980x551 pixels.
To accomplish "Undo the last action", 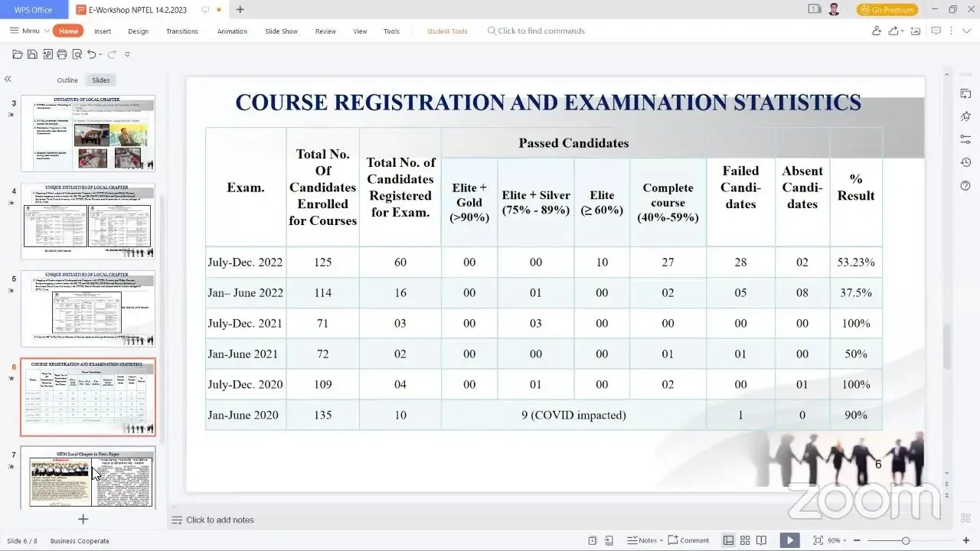I will tap(92, 54).
